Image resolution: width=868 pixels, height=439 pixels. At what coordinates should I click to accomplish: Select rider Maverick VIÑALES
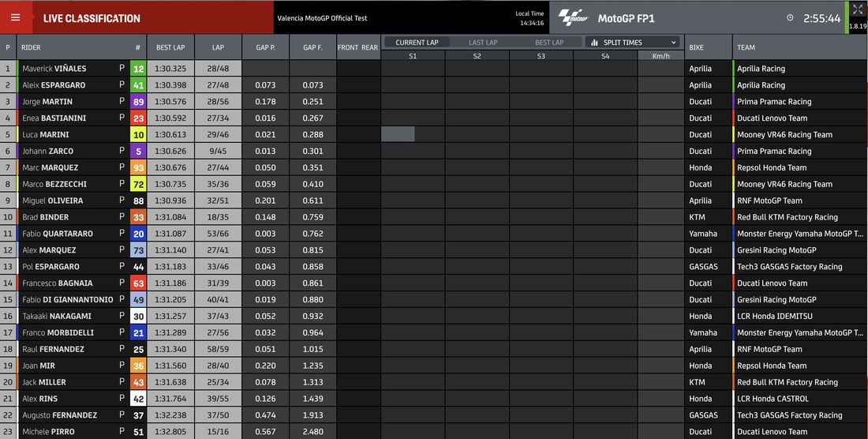coord(54,69)
